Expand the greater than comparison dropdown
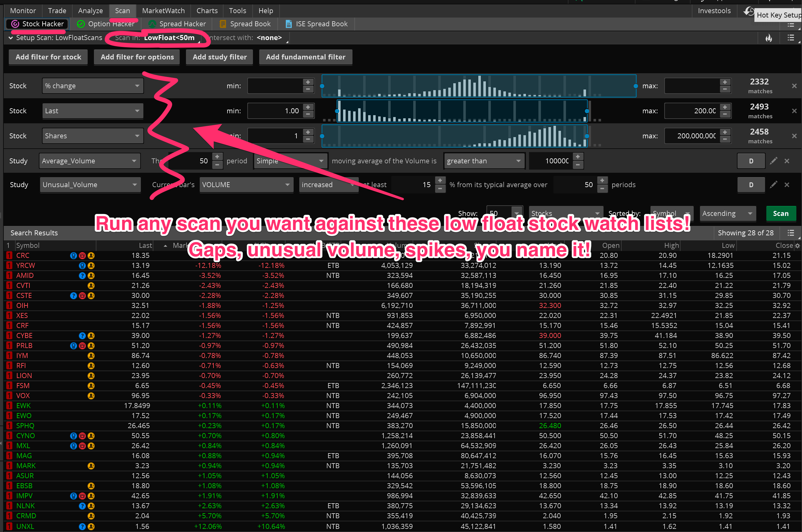Image resolution: width=802 pixels, height=532 pixels. (484, 161)
